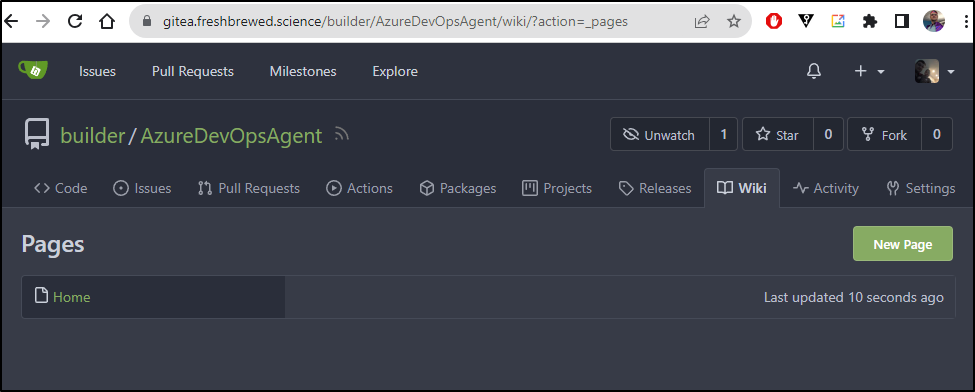The image size is (975, 392).
Task: Switch to the repository Issues tab
Action: (x=142, y=189)
